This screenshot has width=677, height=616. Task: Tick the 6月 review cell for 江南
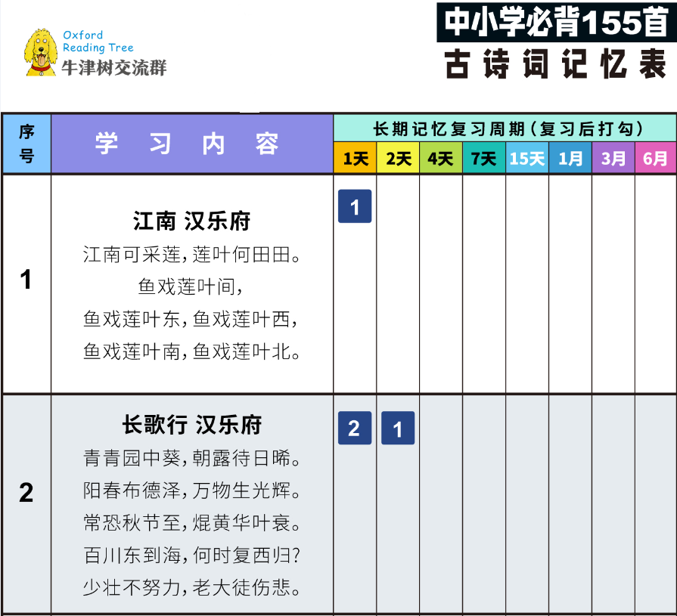pos(655,283)
